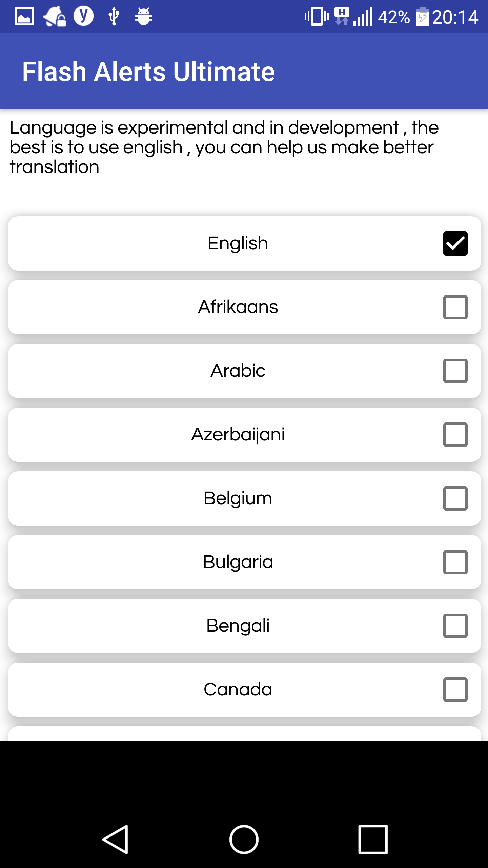Image resolution: width=488 pixels, height=868 pixels.
Task: Tap the 20:14 clock in status bar
Action: (x=455, y=17)
